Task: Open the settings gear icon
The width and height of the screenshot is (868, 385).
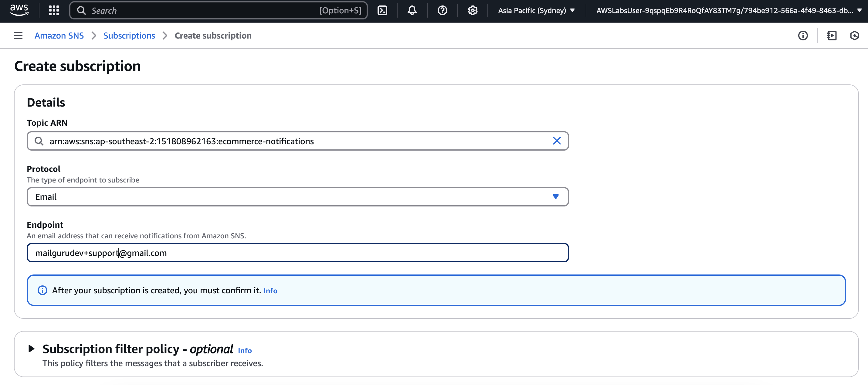Action: [473, 10]
